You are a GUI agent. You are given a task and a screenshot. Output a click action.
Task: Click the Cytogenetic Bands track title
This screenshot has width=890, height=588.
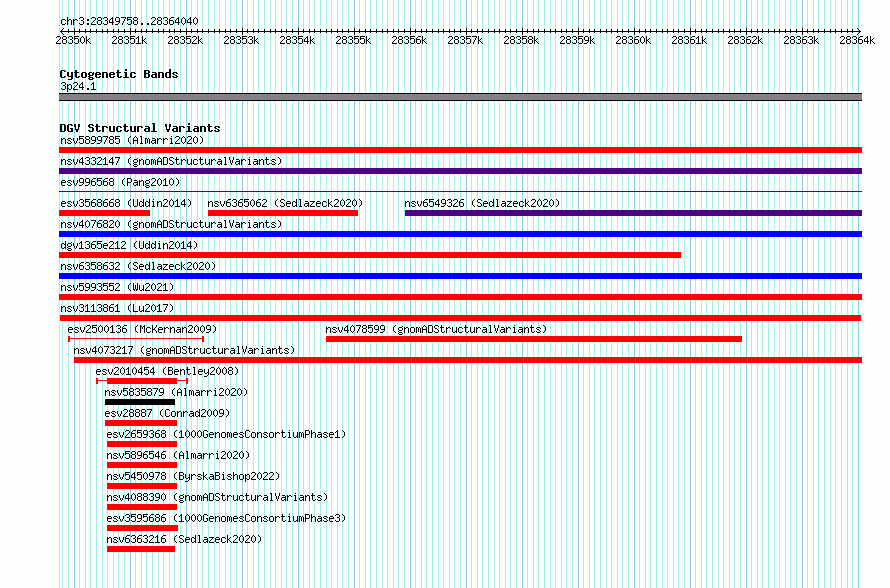point(119,74)
